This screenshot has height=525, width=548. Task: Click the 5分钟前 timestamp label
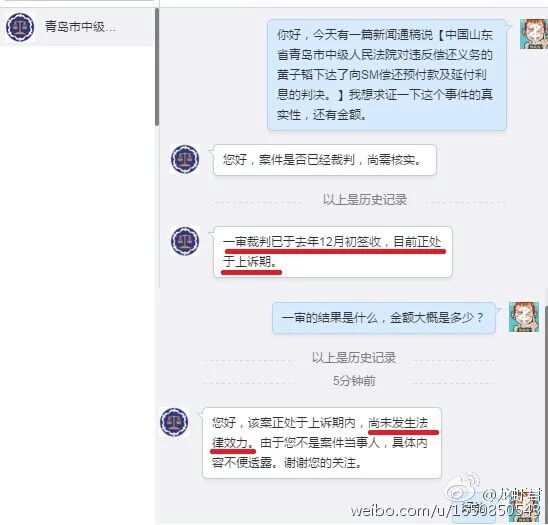tap(354, 381)
